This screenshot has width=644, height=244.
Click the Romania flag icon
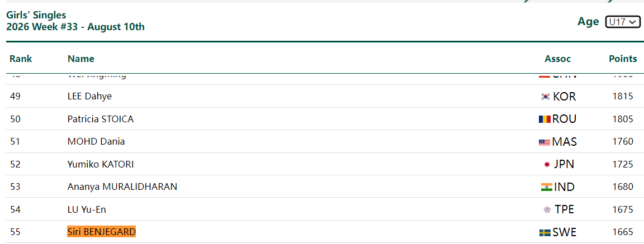(x=544, y=119)
